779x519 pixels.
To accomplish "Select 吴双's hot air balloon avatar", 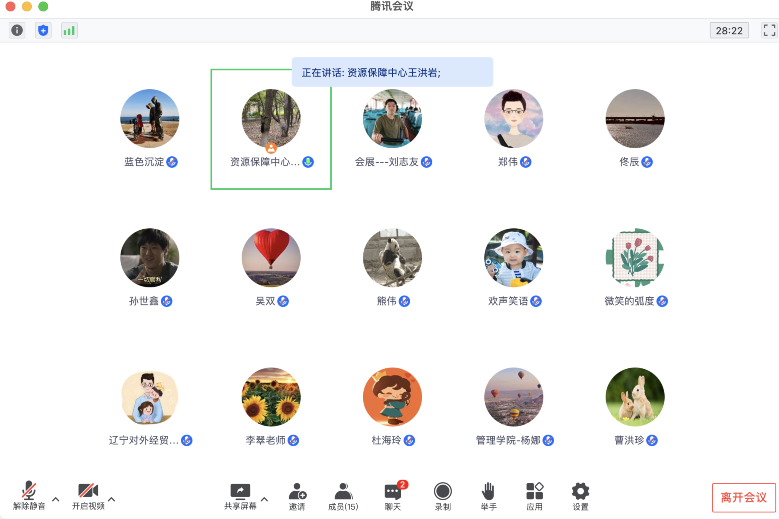I will click(271, 258).
